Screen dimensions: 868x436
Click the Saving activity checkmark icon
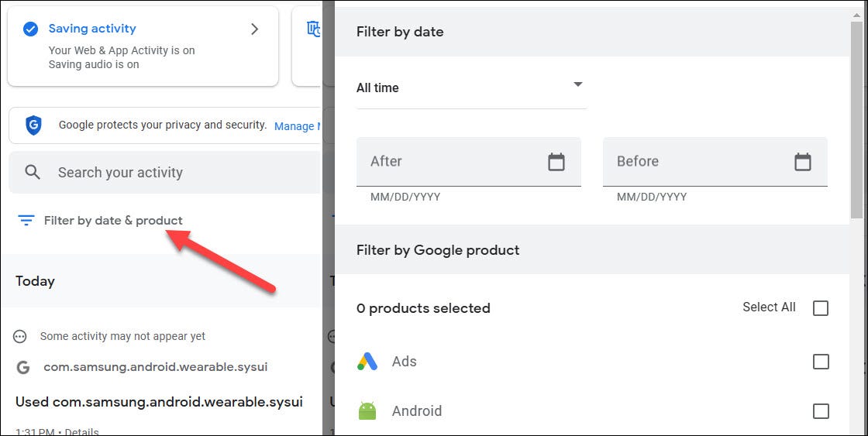coord(31,29)
